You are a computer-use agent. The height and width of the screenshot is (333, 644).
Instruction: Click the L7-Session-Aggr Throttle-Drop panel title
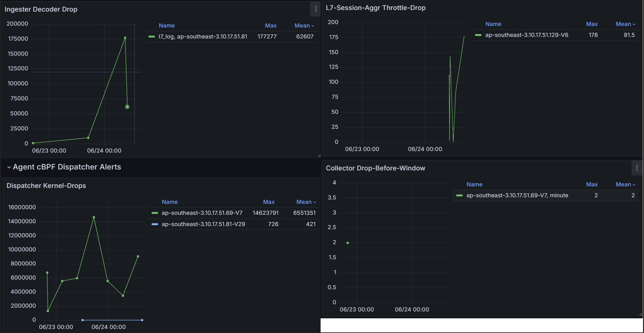tap(375, 8)
